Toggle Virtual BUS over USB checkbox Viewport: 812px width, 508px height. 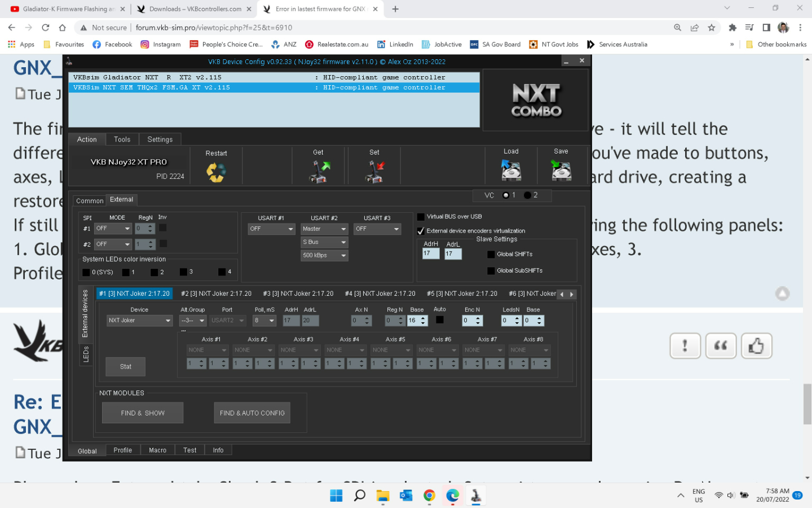(421, 217)
